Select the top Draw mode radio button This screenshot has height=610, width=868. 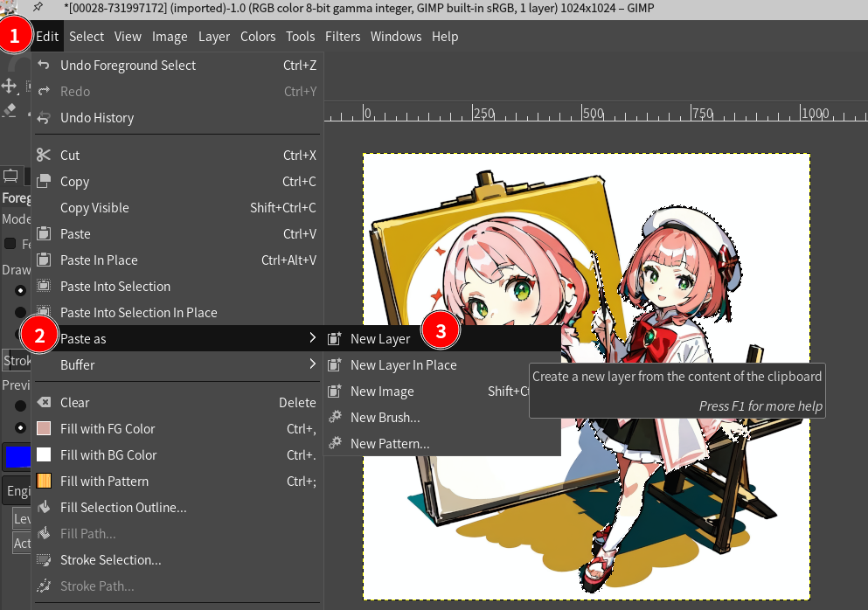click(20, 290)
